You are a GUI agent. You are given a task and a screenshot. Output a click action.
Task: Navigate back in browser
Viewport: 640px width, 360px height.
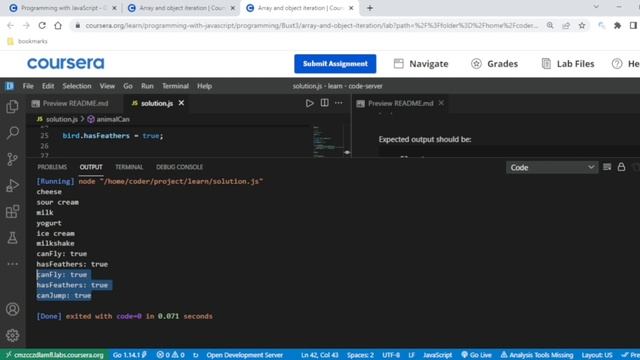coord(11,25)
